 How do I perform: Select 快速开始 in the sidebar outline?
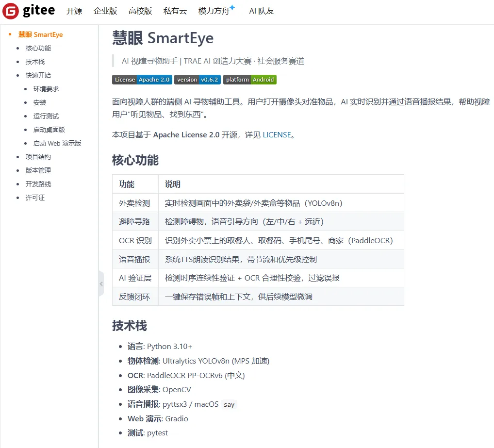[38, 75]
